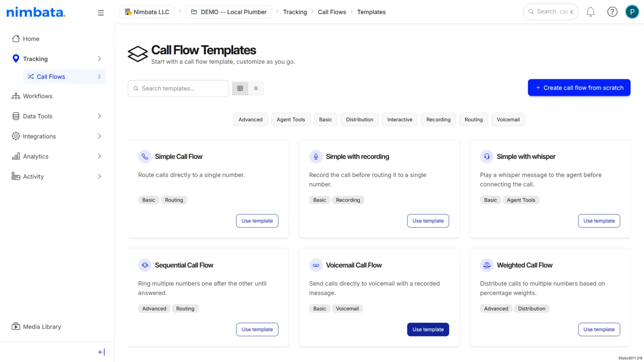The height and width of the screenshot is (362, 644).
Task: Click the Media Library icon
Action: [16, 326]
